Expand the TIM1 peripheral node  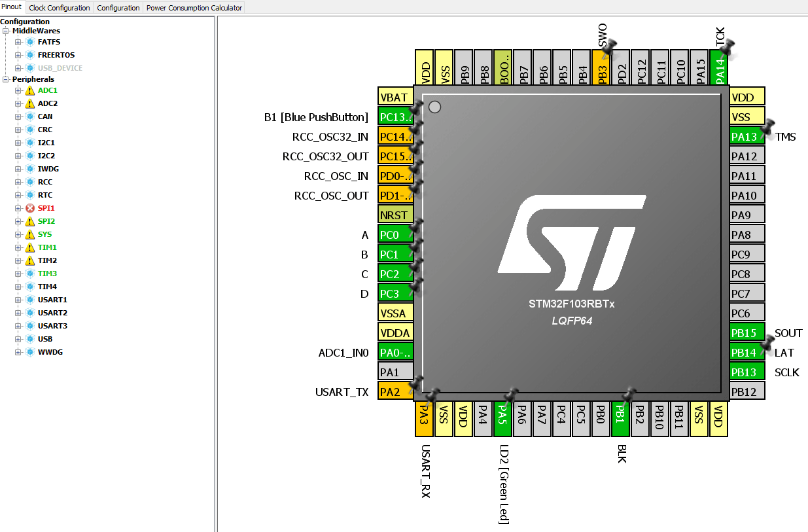point(18,247)
